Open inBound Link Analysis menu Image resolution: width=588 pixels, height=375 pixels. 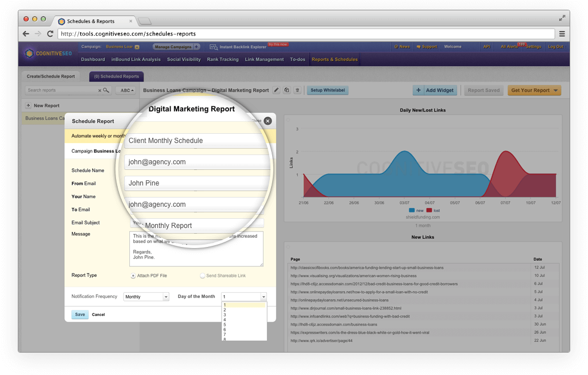(x=136, y=60)
